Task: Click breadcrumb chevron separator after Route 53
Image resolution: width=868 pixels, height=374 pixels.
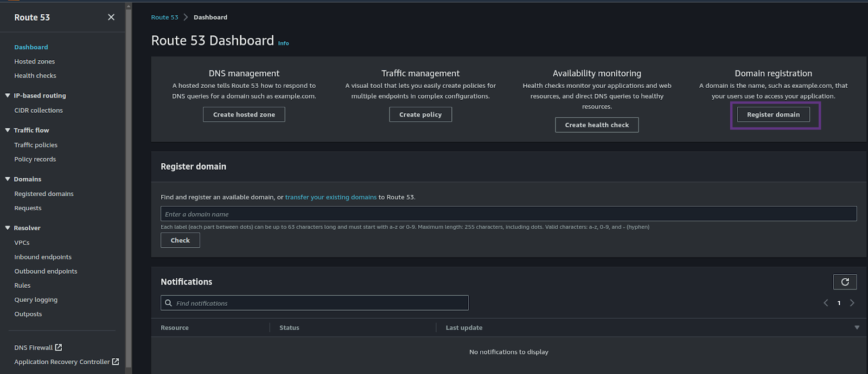Action: click(186, 17)
